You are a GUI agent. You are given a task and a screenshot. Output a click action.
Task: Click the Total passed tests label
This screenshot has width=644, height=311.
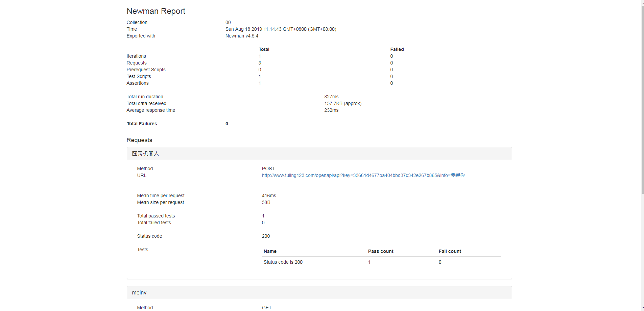[x=156, y=216]
